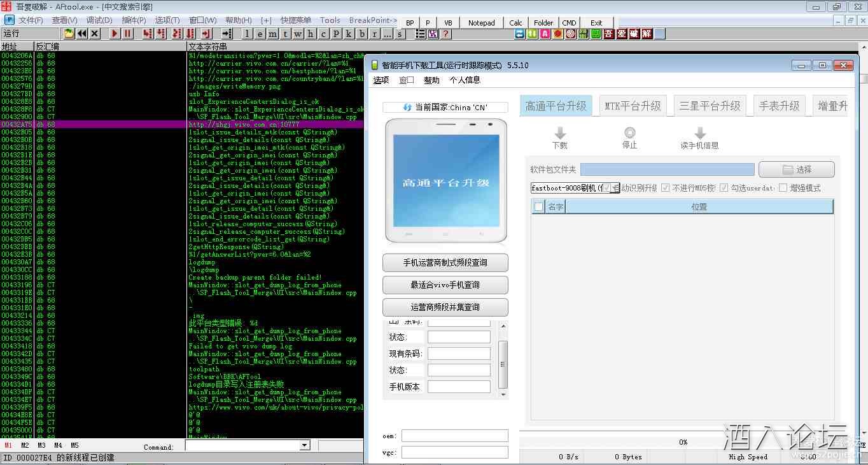Screen dimensions: 868x465
Task: Click the 选择 folder browse button
Action: click(796, 169)
